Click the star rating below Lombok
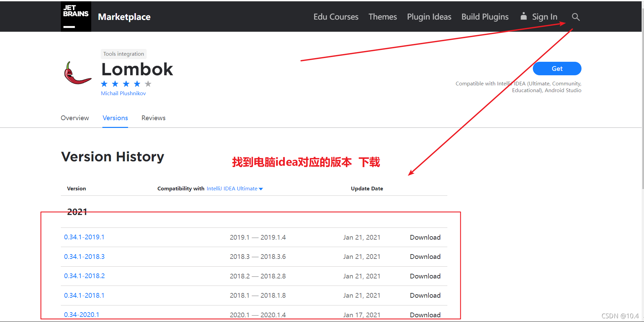Screen dimensions: 644x322 (126, 84)
